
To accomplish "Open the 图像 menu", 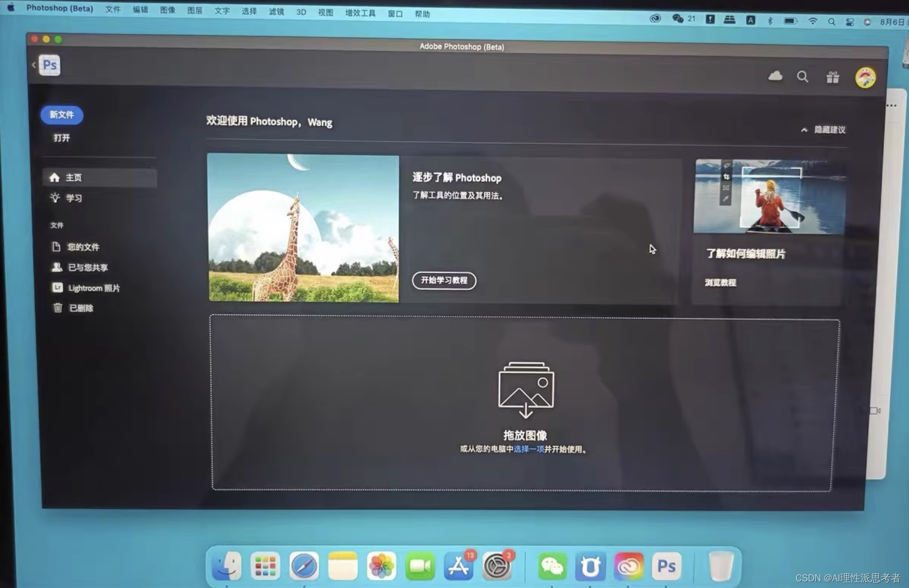I will 167,10.
